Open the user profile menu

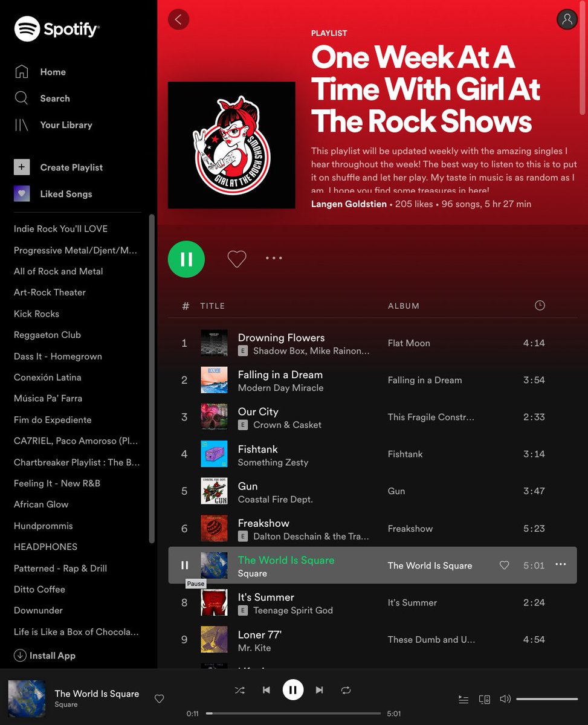tap(567, 19)
